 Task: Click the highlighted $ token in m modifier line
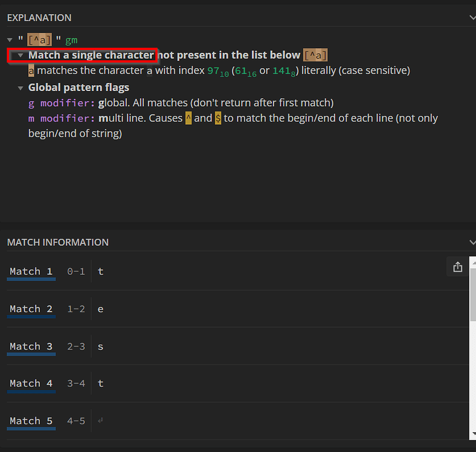coord(218,118)
